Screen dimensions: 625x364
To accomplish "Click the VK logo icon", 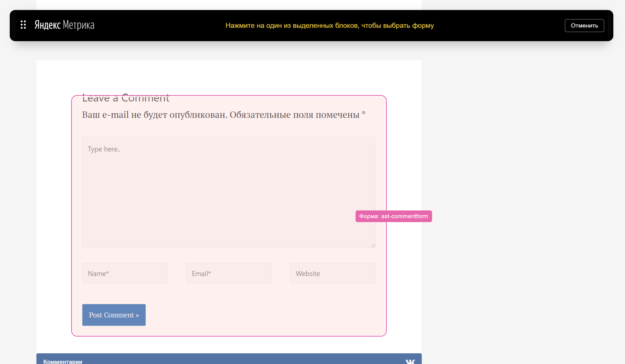I will [x=410, y=361].
